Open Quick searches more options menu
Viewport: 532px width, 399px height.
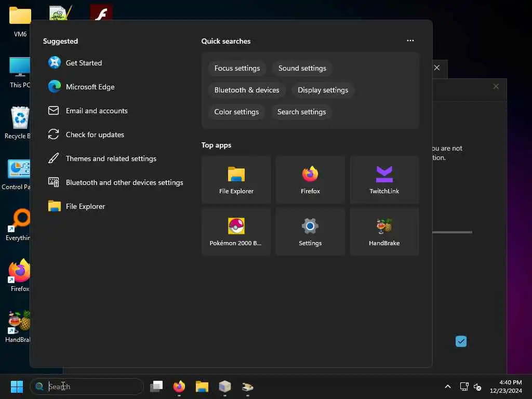[x=410, y=41]
